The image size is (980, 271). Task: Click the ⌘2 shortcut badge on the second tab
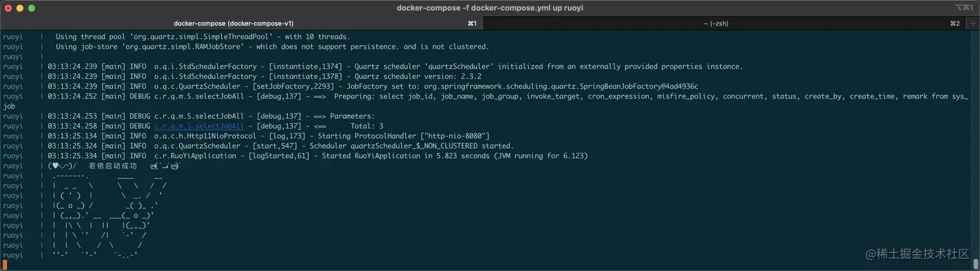coord(955,23)
